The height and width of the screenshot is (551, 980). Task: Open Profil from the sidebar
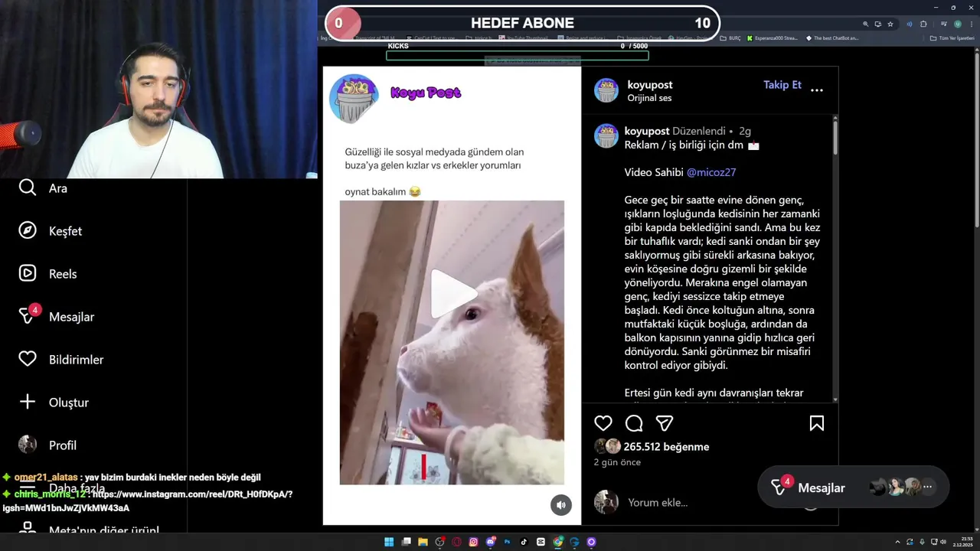(47, 445)
